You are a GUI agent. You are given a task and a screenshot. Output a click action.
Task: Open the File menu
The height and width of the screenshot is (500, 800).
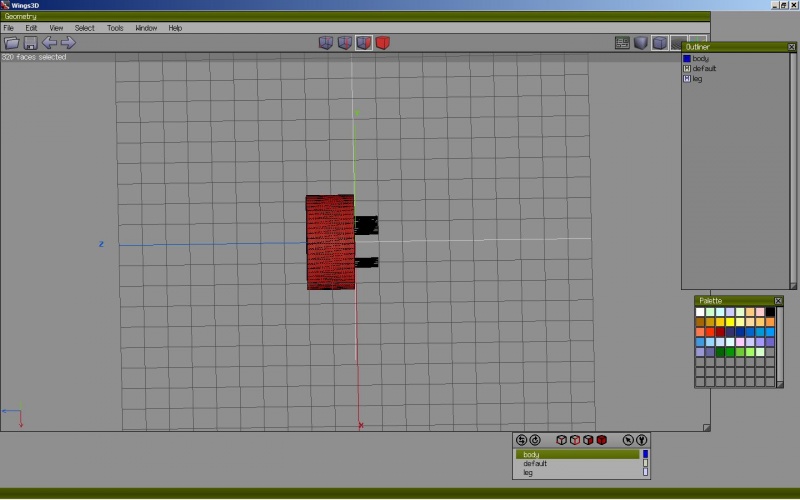point(8,28)
